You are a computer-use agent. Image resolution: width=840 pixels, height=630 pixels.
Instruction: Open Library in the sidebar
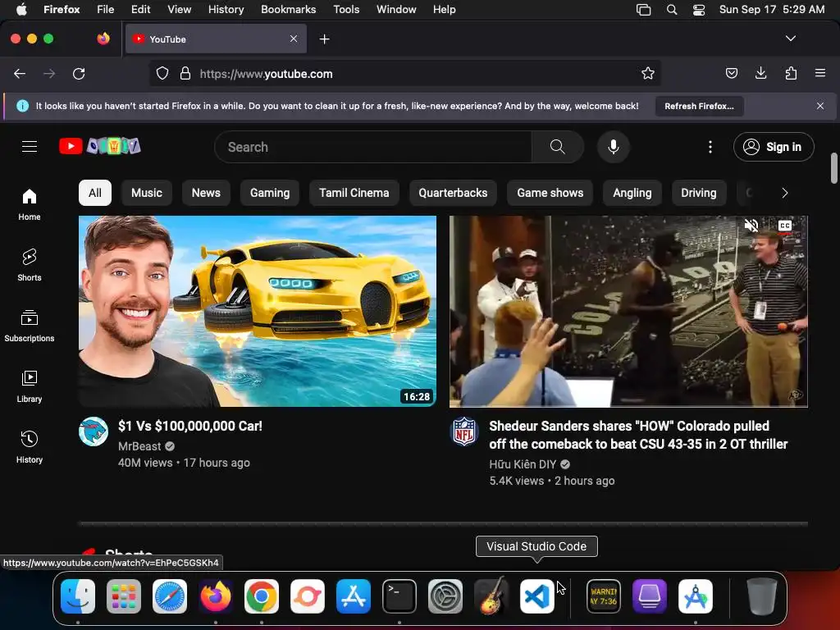(30, 386)
